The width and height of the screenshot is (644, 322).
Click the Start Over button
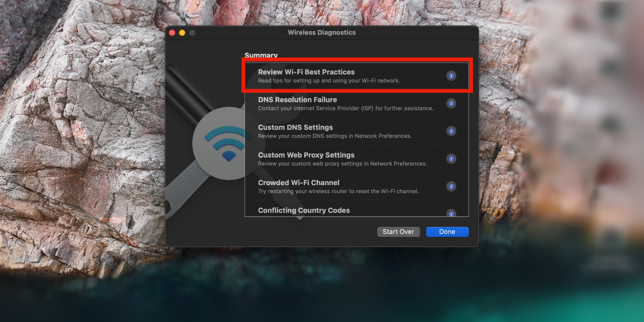(x=398, y=232)
